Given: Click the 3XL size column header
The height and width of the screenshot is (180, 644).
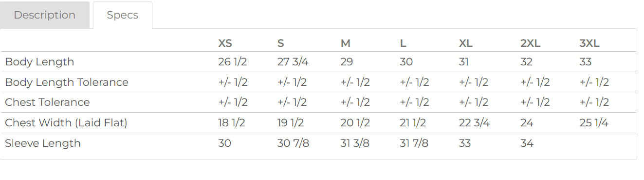Looking at the screenshot, I should point(589,43).
